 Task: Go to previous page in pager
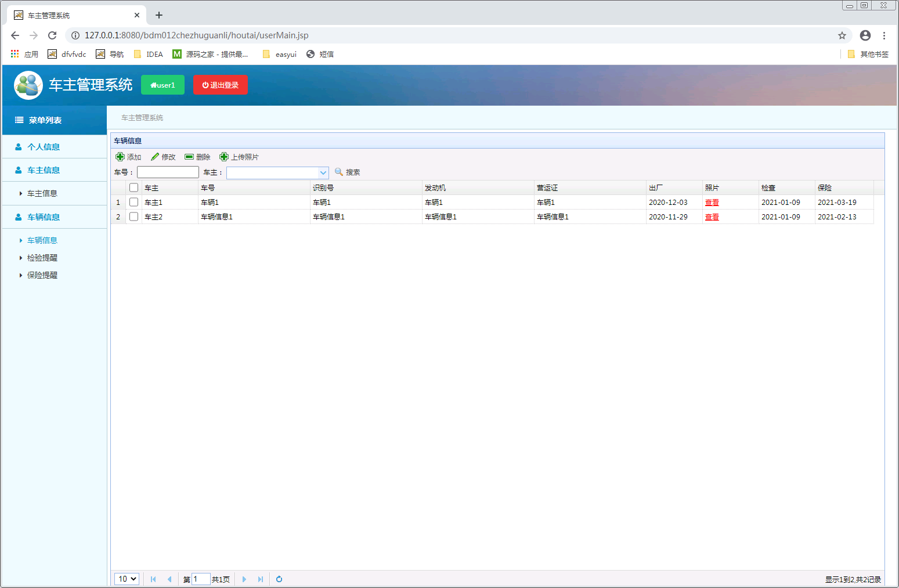click(x=169, y=579)
